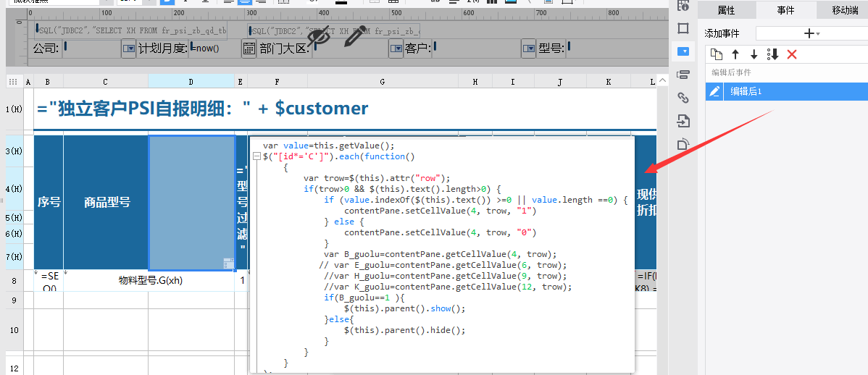Open the condition attributes icon in sidebar
This screenshot has width=868, height=375.
[x=683, y=75]
